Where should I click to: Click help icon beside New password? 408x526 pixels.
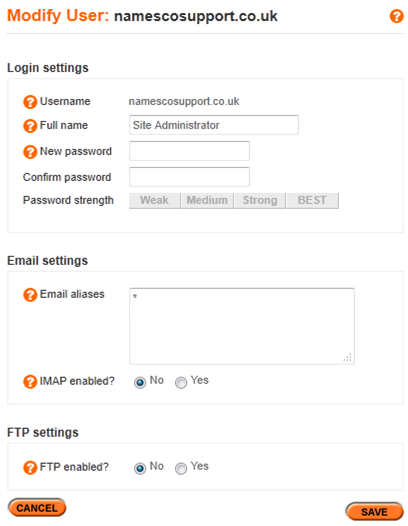point(30,152)
